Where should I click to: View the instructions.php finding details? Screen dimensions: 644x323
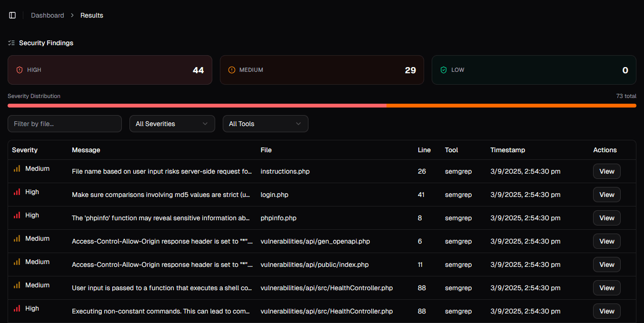tap(606, 171)
